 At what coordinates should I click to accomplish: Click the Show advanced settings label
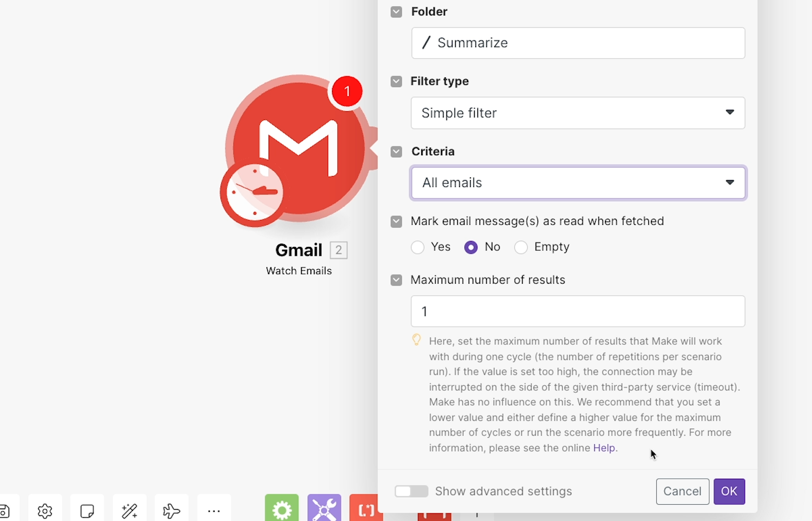pyautogui.click(x=503, y=491)
